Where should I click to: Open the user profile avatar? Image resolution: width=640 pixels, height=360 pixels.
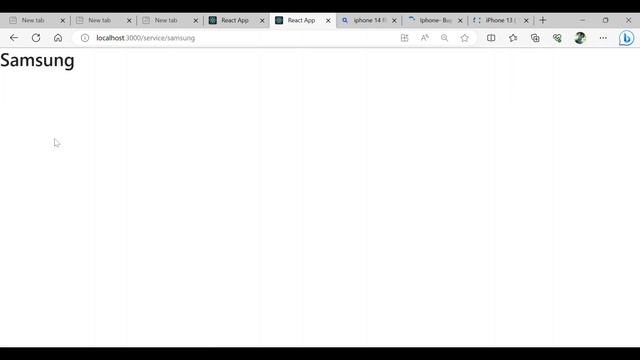click(580, 38)
